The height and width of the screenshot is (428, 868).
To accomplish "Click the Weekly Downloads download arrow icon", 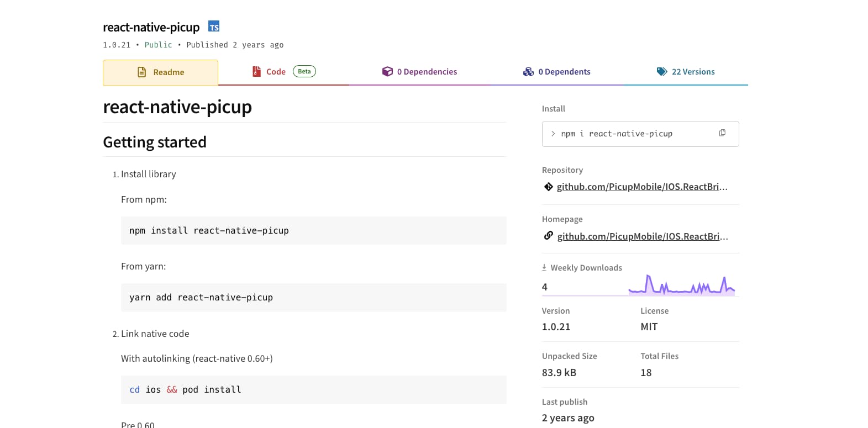I will 544,267.
